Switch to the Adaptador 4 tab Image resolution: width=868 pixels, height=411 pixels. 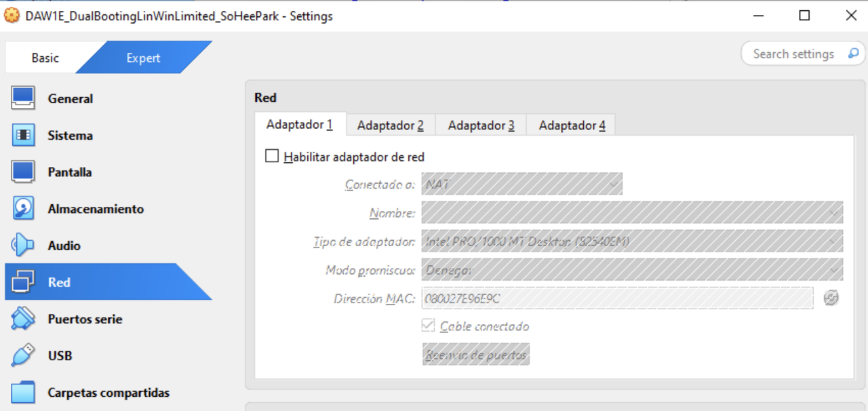click(572, 125)
